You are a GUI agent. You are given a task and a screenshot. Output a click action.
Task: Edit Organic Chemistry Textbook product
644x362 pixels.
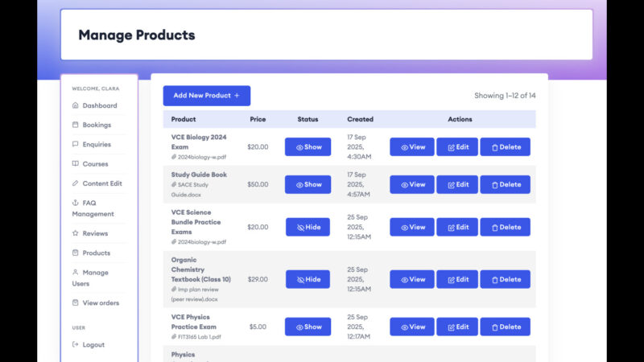457,279
